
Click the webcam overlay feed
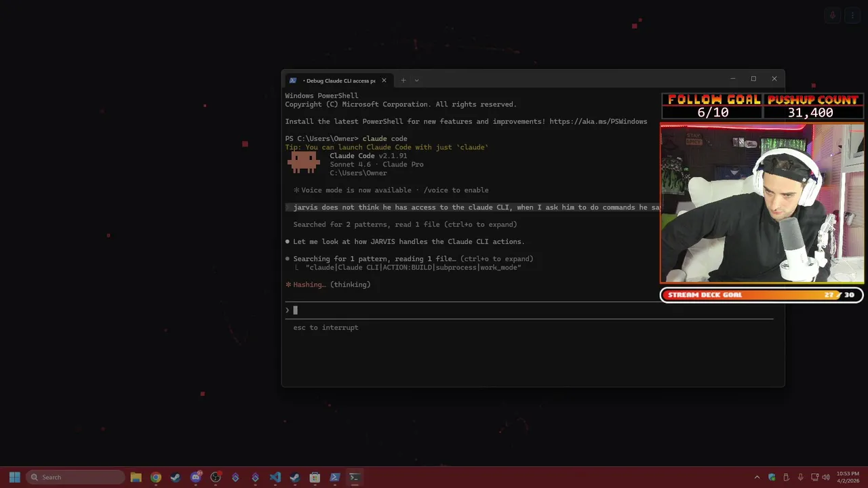click(762, 203)
